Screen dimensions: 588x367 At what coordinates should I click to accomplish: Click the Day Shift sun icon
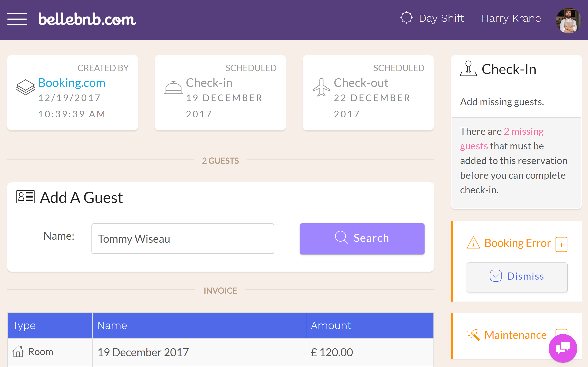click(x=406, y=18)
